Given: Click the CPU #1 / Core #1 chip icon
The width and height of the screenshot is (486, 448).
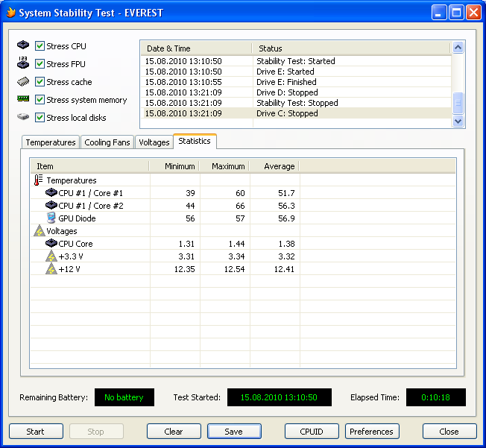Looking at the screenshot, I should pos(51,193).
